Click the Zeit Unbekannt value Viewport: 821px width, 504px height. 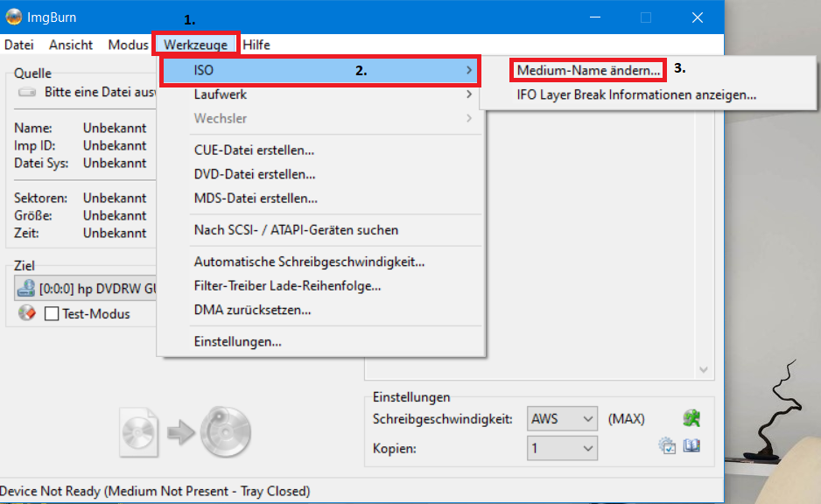[x=115, y=233]
